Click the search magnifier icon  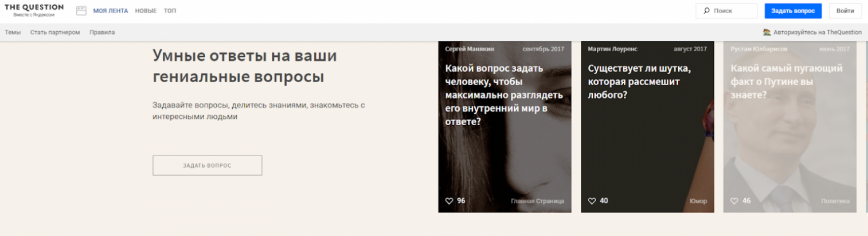pyautogui.click(x=706, y=10)
